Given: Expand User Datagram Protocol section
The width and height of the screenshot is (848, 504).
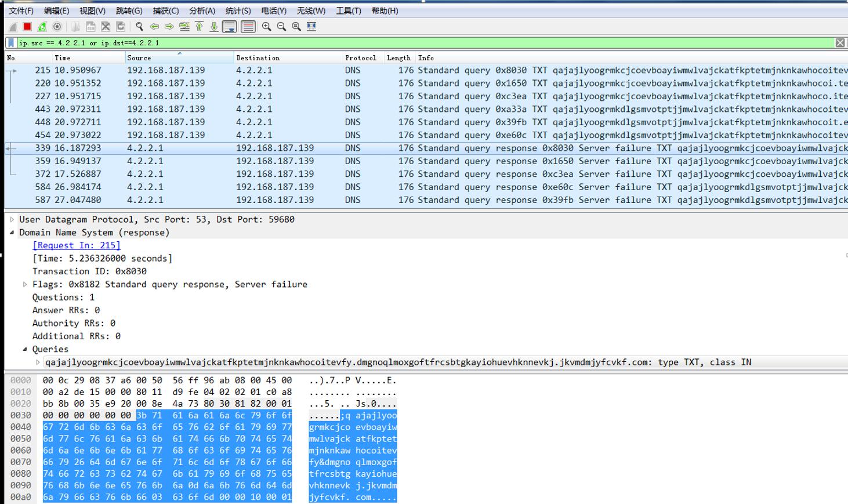Looking at the screenshot, I should [12, 220].
